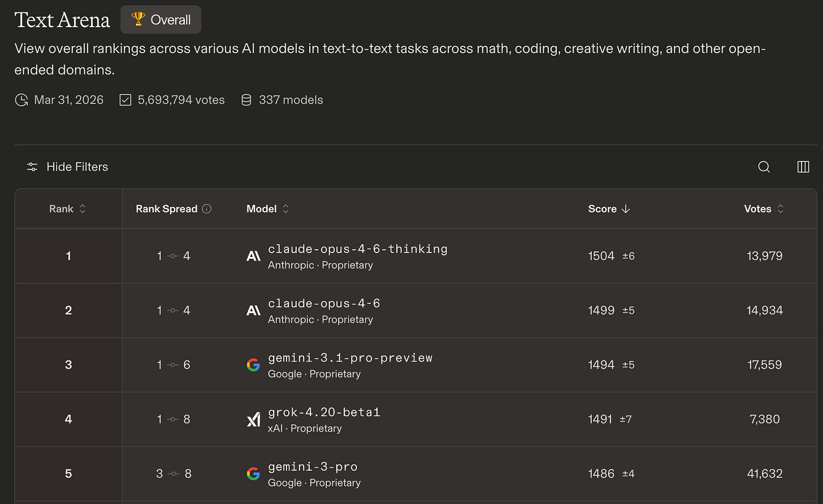This screenshot has height=504, width=823.
Task: Click the 'Mar 31, 2026' date text
Action: point(69,100)
